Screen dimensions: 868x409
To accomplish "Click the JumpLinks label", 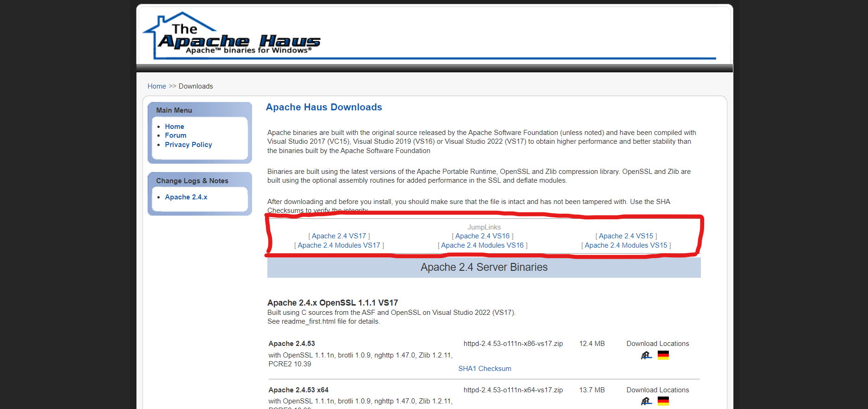I will pos(484,227).
